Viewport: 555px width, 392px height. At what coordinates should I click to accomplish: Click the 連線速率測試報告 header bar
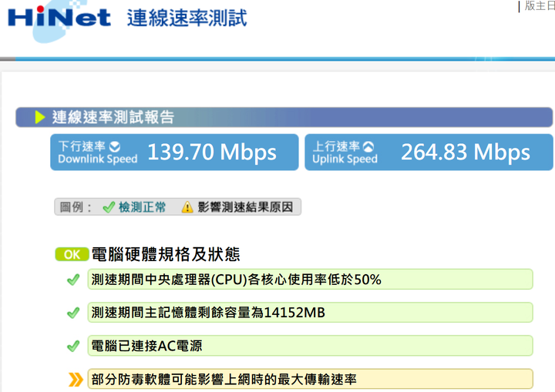coord(284,117)
